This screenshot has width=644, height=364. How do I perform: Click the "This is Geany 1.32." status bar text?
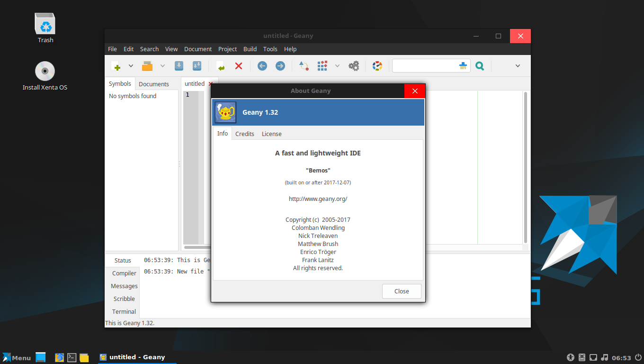tap(130, 323)
